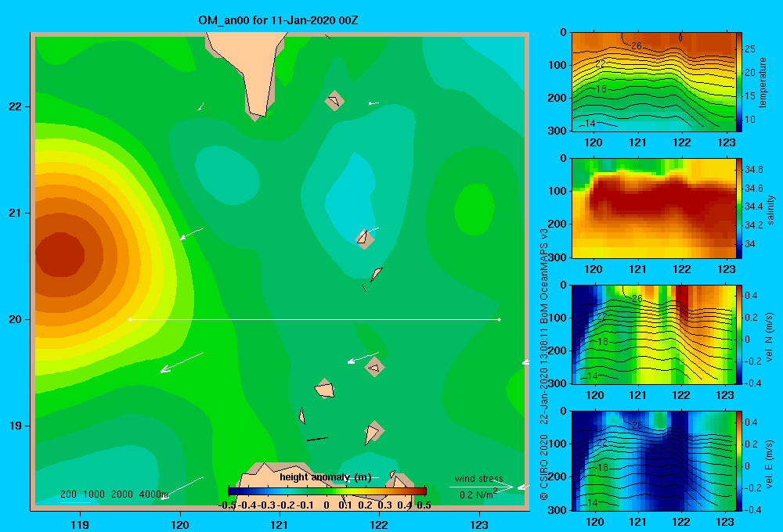
Task: Click the "BoM OceanMAPS v3" text
Action: (544, 276)
